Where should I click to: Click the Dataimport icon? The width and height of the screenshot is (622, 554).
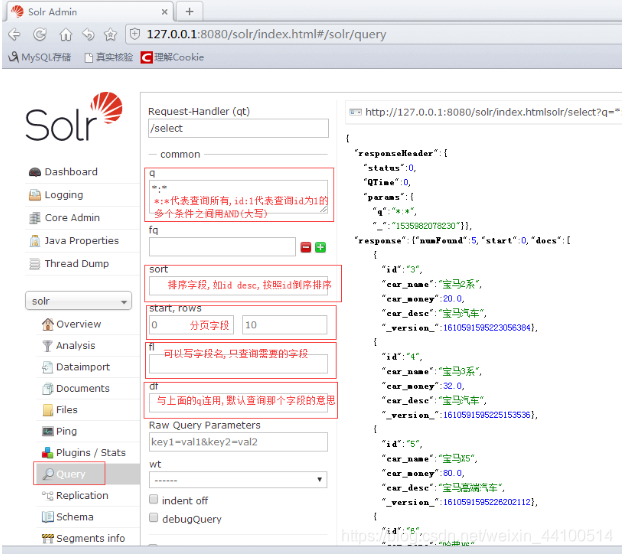[x=48, y=367]
